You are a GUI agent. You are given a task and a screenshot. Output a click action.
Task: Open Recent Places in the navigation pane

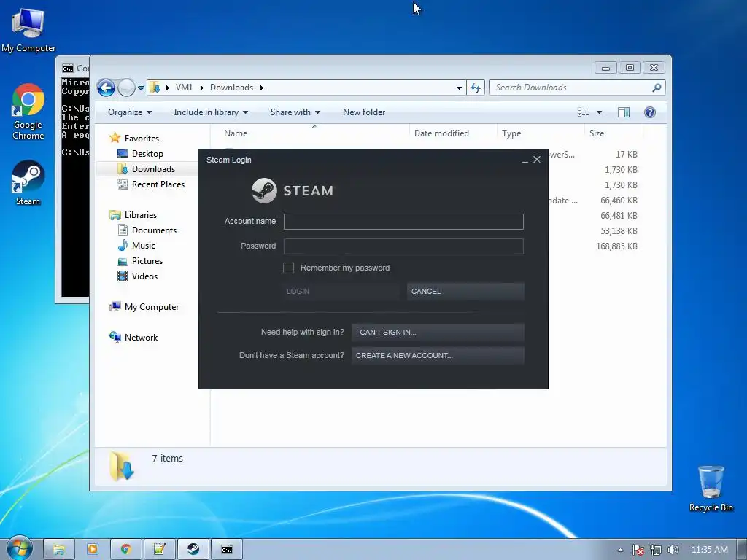158,184
